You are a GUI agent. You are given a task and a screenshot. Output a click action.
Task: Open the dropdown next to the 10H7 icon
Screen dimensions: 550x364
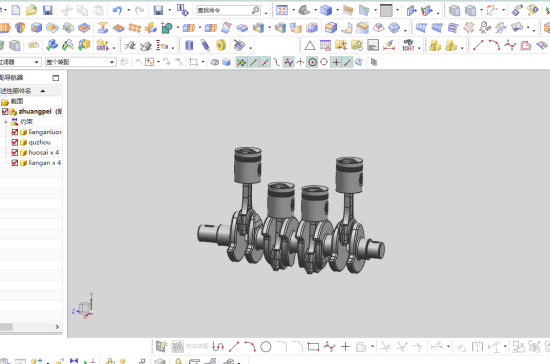coord(419,47)
